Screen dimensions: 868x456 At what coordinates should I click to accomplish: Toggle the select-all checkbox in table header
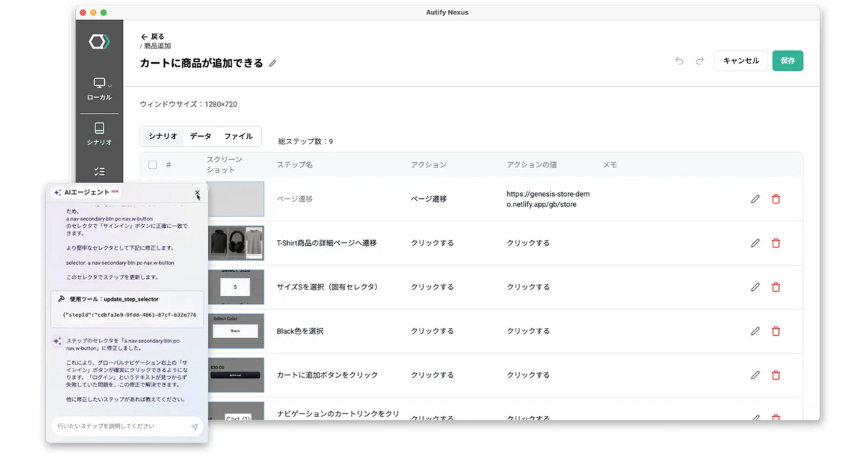click(x=153, y=165)
